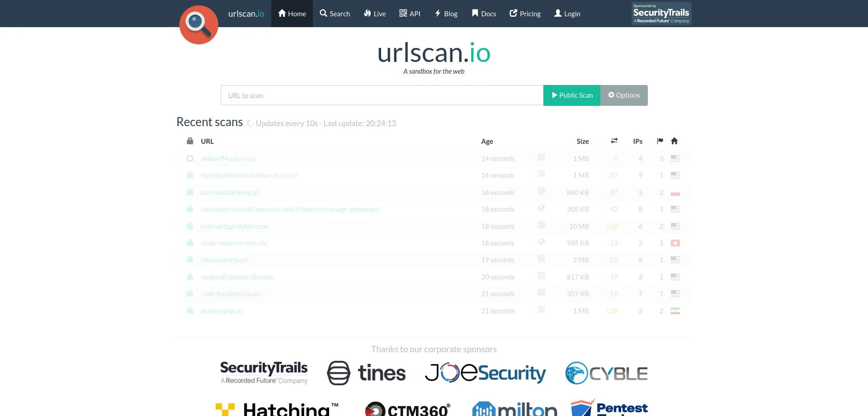Open fencebuilderschristchurch.co.nz/ scan result
This screenshot has height=416, width=868.
(x=249, y=175)
